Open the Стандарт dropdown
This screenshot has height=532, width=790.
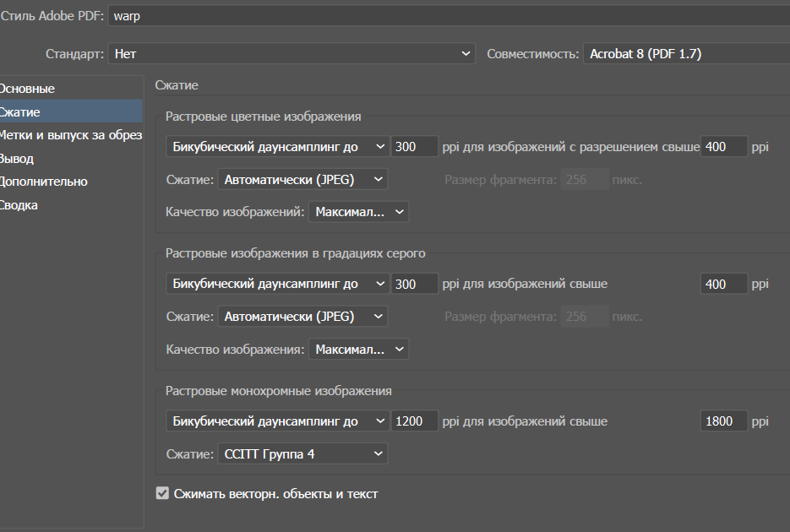pyautogui.click(x=291, y=54)
